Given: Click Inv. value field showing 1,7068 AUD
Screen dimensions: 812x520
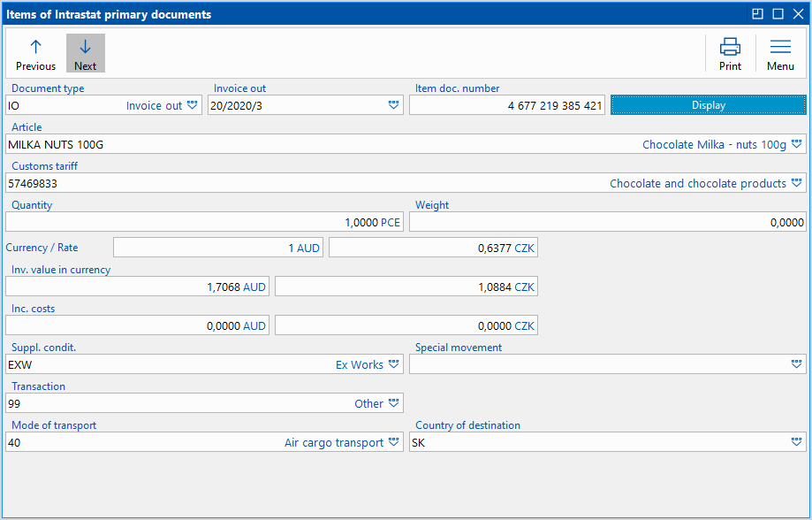Looking at the screenshot, I should coord(137,287).
